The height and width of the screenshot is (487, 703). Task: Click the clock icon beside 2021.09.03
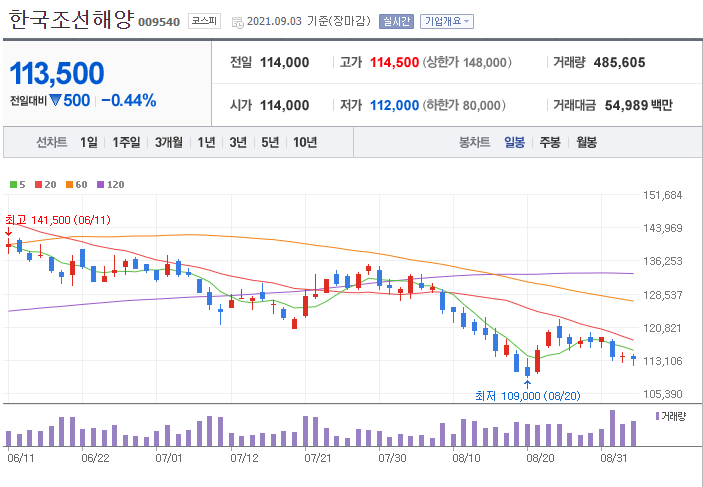pyautogui.click(x=238, y=22)
